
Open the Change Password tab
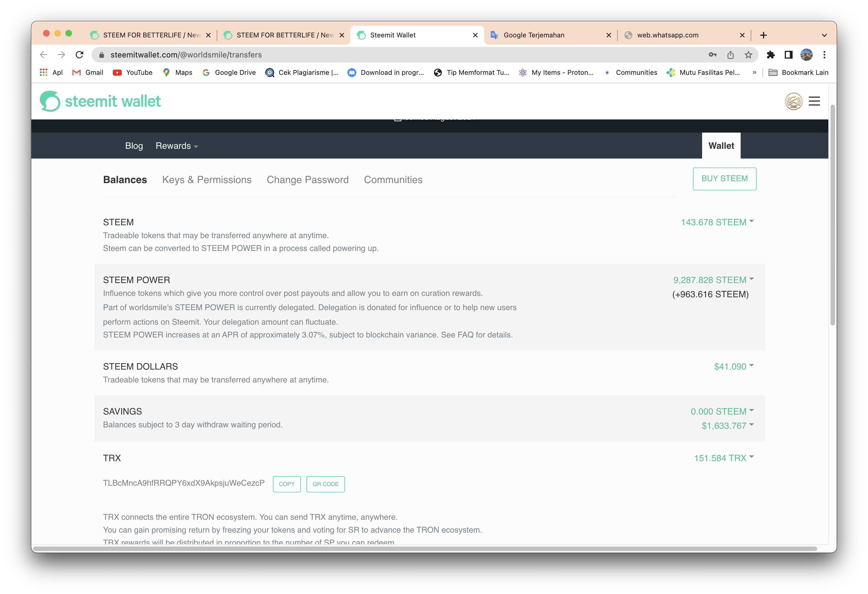308,179
